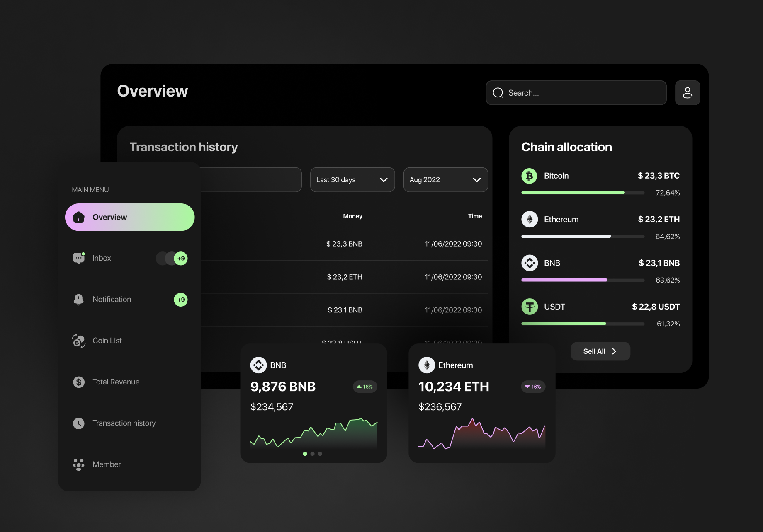Click the Coin List icon
This screenshot has height=532, width=763.
point(78,341)
